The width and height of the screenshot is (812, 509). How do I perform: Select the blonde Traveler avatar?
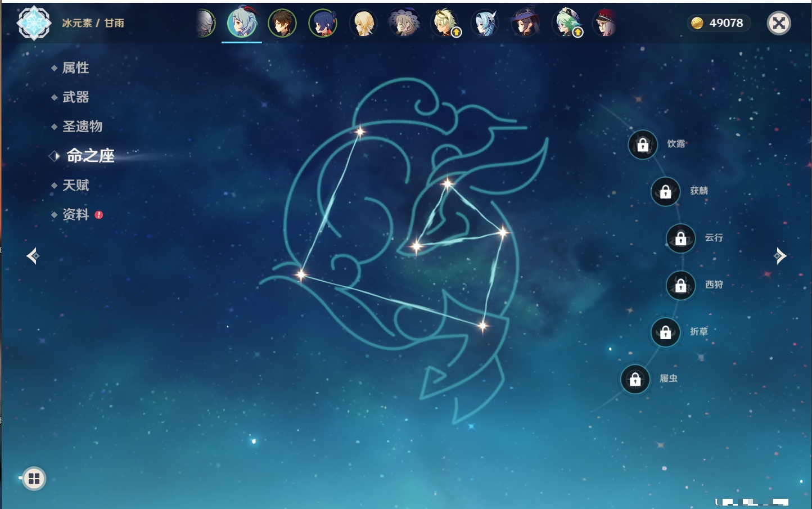click(363, 24)
